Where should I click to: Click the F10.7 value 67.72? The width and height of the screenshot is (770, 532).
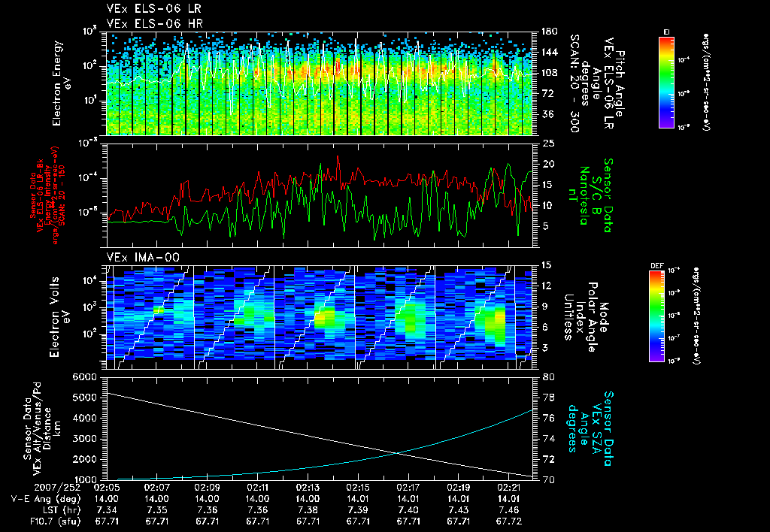tap(508, 521)
